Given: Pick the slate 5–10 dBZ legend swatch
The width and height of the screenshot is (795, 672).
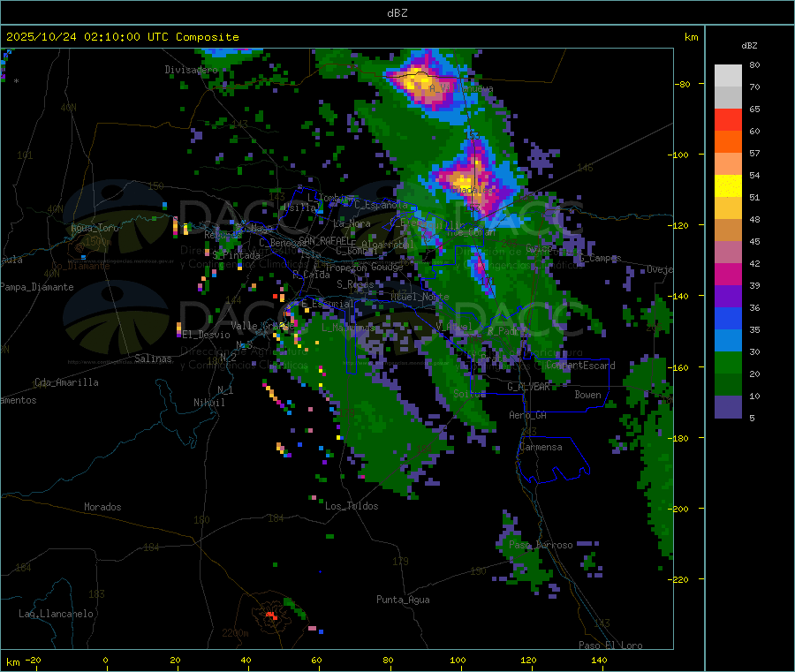Looking at the screenshot, I should point(728,407).
